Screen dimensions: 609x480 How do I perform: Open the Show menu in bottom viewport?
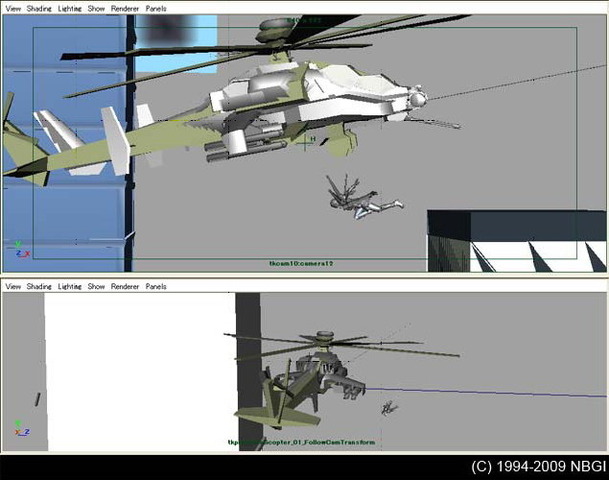click(x=96, y=286)
